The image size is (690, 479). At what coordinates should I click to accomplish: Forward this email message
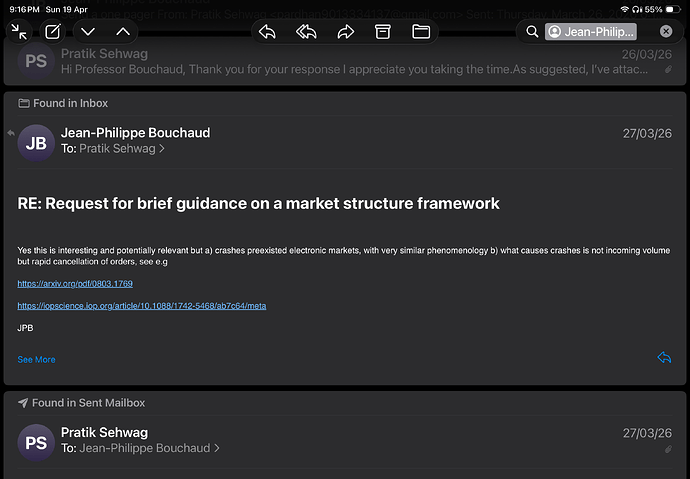(x=345, y=32)
